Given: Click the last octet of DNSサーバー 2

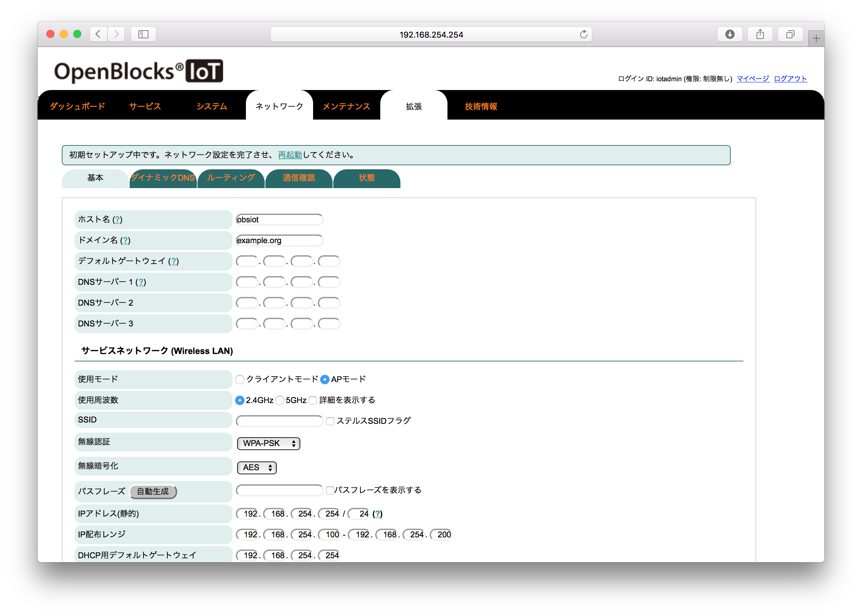Looking at the screenshot, I should (329, 303).
